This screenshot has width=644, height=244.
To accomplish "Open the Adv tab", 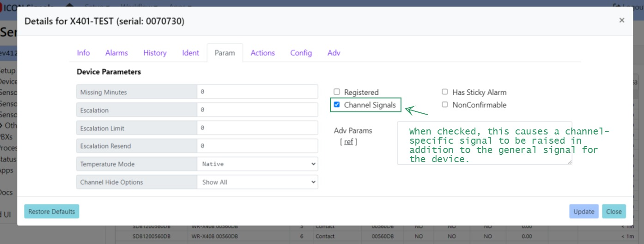I will coord(334,53).
